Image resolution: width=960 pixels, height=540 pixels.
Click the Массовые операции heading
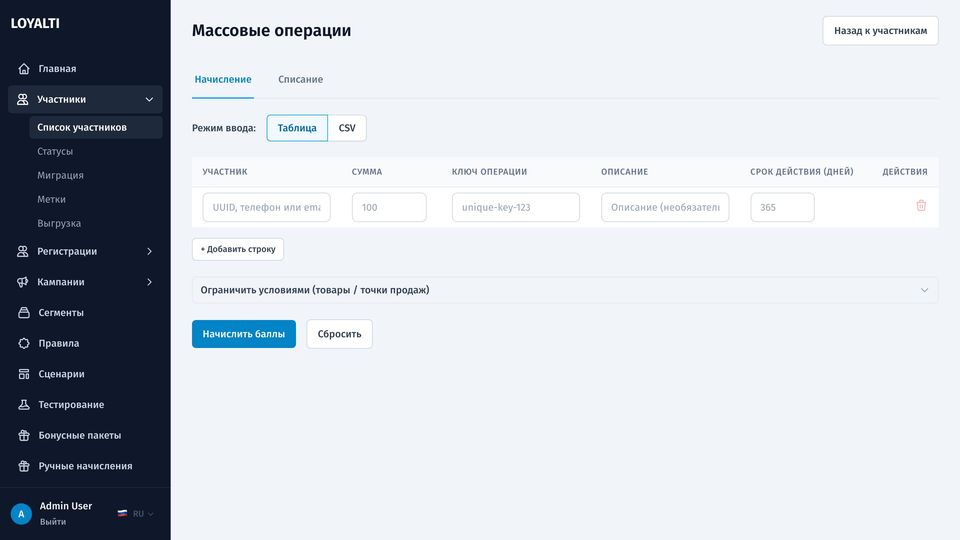coord(271,31)
